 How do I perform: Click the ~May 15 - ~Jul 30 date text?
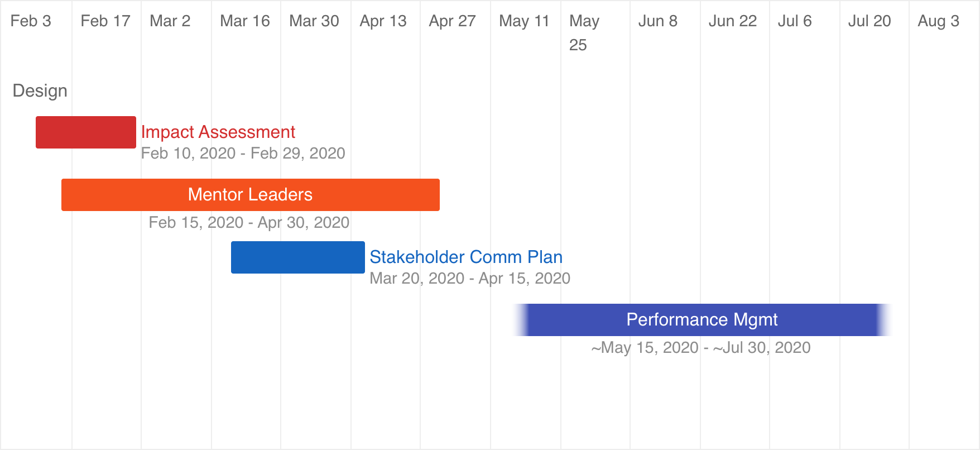(x=701, y=347)
